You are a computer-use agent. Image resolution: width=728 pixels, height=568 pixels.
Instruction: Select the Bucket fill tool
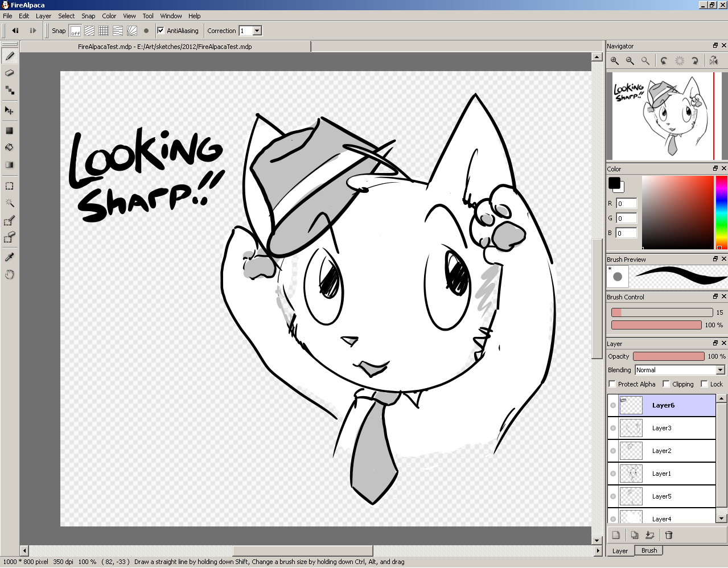point(10,147)
